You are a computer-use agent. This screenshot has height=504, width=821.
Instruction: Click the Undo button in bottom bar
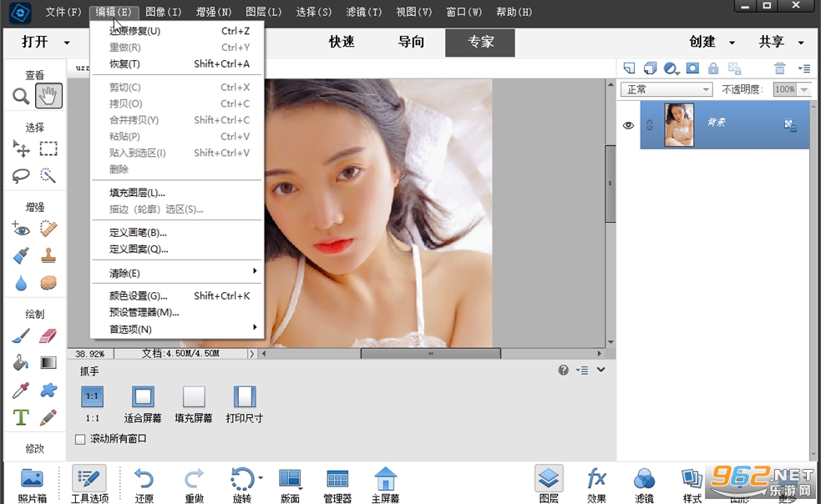tap(144, 485)
